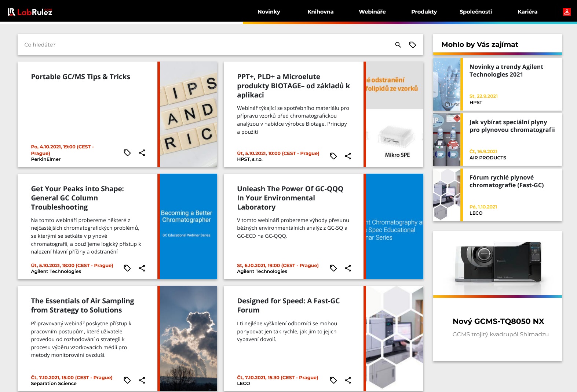Screen dimensions: 577x392
Task: Click date 'Čt, 7.10.2021, 15:30 (CEST - Prague)'
Action: point(278,378)
